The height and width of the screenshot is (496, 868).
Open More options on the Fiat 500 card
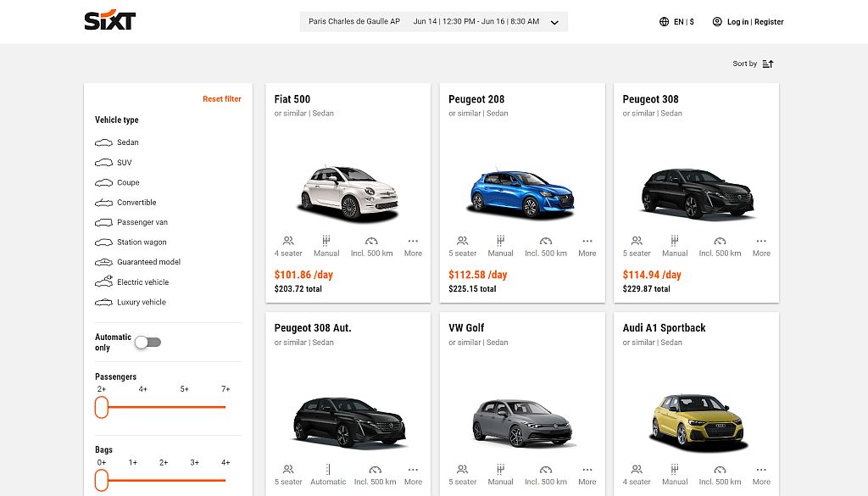point(413,241)
